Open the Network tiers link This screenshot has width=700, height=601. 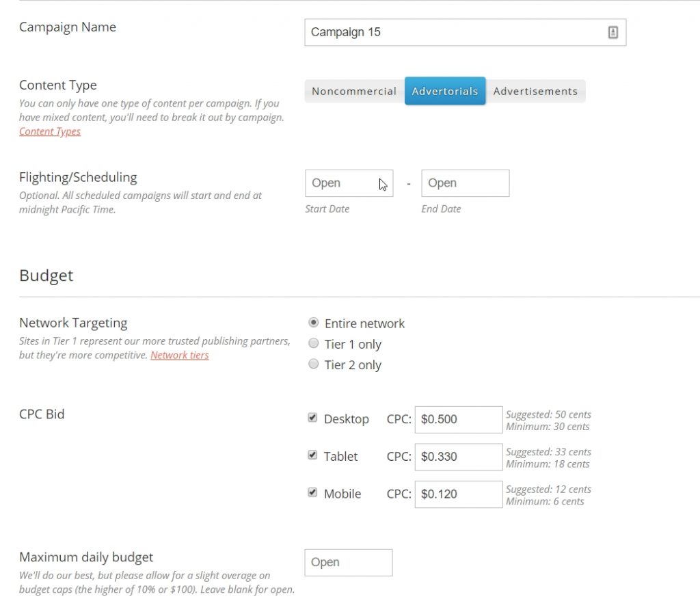pos(180,355)
